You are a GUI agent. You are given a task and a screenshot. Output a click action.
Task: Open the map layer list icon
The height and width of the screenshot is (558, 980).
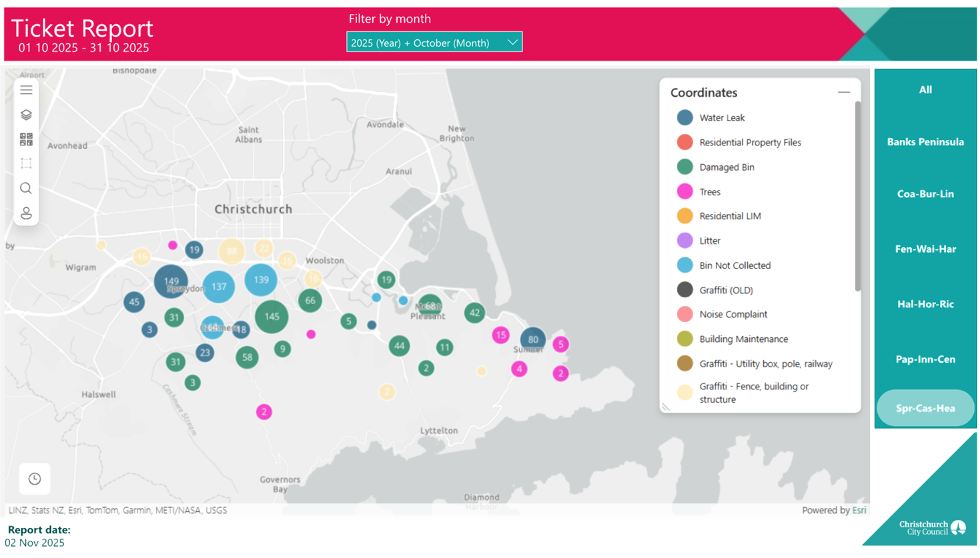[x=26, y=89]
